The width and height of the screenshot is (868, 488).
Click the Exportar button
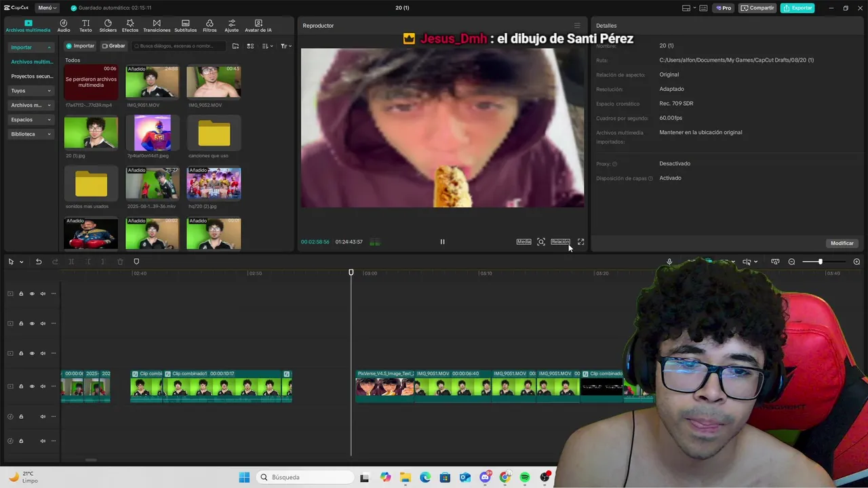coord(797,8)
